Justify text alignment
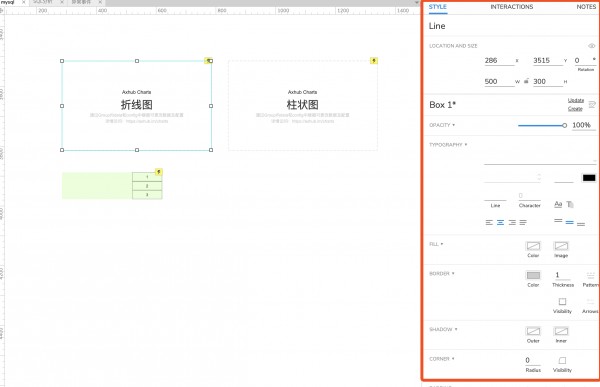 (x=523, y=222)
